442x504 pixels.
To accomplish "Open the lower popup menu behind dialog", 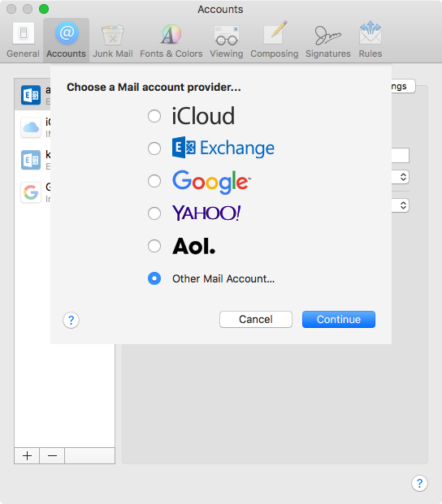I will coord(401,205).
